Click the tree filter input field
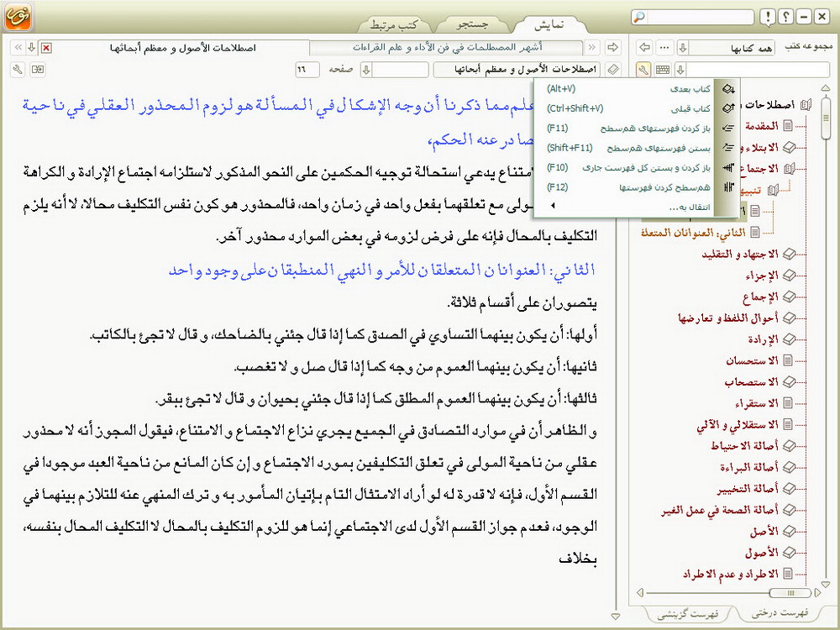 coord(758,70)
